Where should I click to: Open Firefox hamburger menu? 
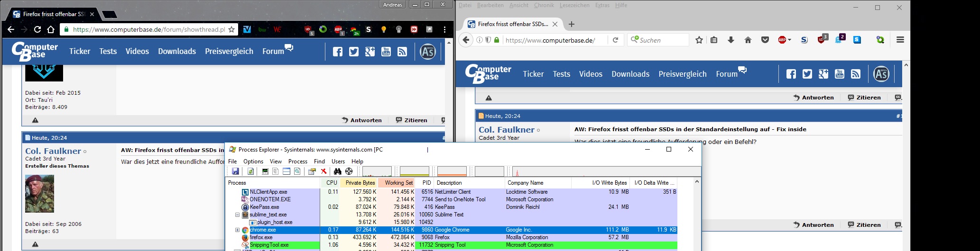click(900, 40)
